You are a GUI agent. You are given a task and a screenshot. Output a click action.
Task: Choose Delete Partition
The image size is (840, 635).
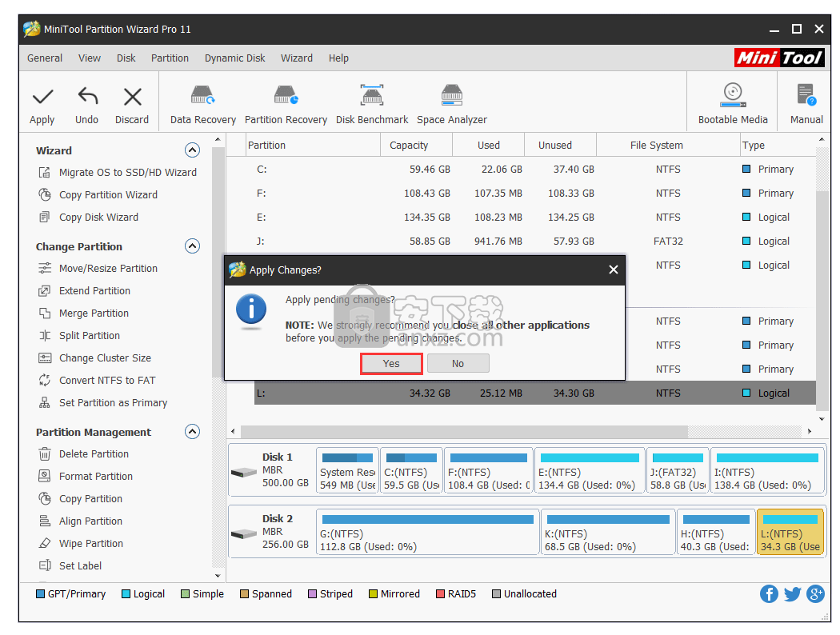click(83, 454)
